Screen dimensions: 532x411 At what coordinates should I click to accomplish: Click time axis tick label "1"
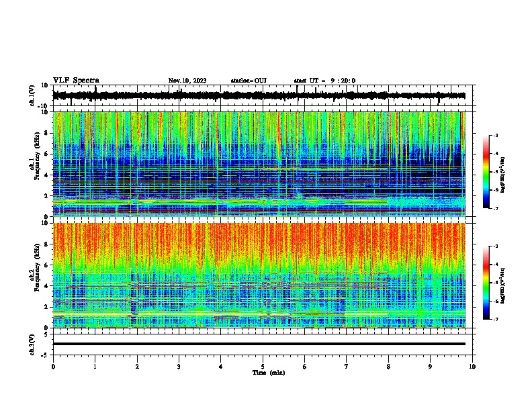[x=95, y=367]
